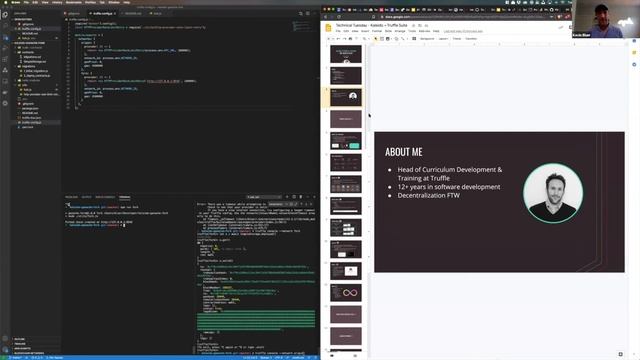The image size is (640, 360).
Task: Click Layout button in Slides toolbar
Action: pos(443,39)
